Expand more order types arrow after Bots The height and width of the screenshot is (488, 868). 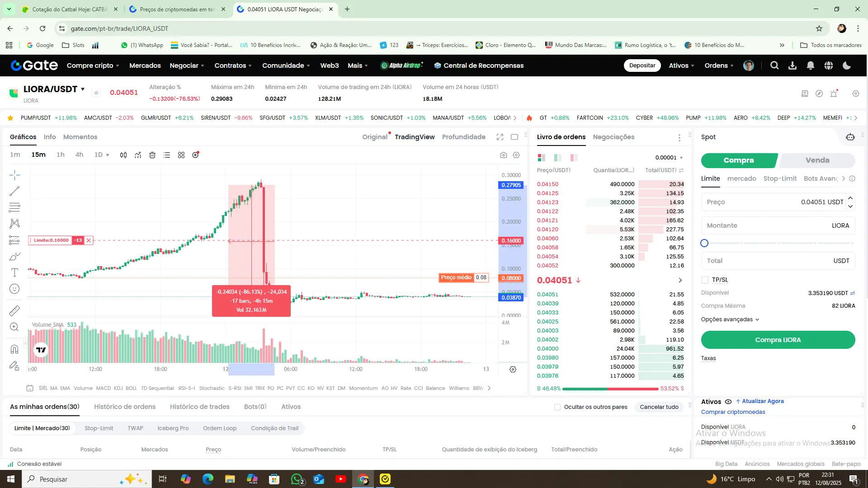pyautogui.click(x=843, y=178)
